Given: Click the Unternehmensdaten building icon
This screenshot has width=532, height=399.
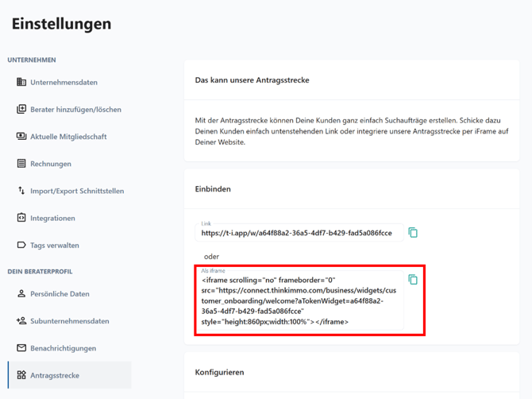Looking at the screenshot, I should [x=21, y=82].
